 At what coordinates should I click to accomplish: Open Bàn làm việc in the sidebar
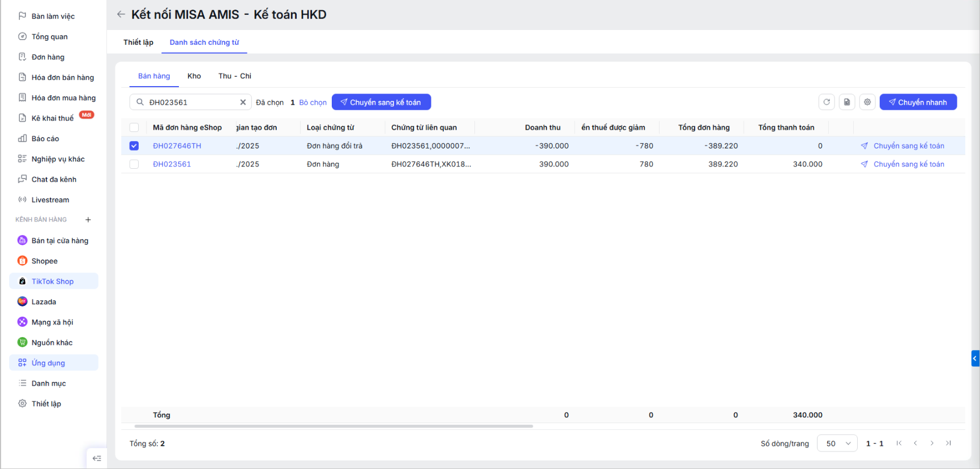click(x=53, y=16)
